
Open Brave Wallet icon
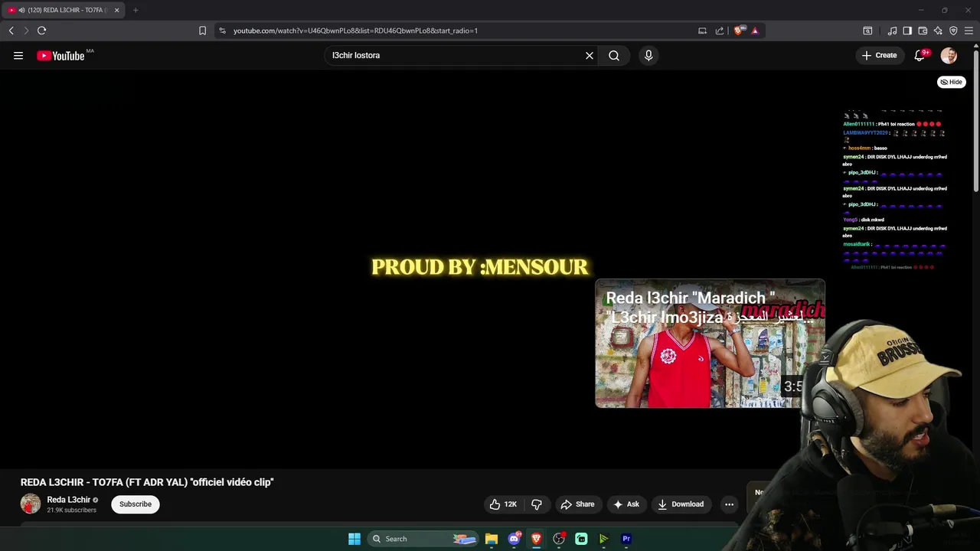[x=923, y=31]
